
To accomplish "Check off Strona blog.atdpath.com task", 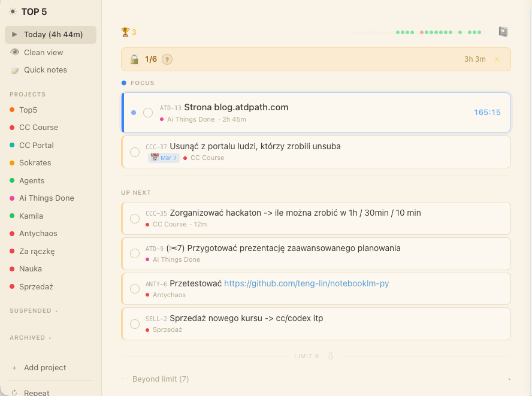I will coord(148,113).
